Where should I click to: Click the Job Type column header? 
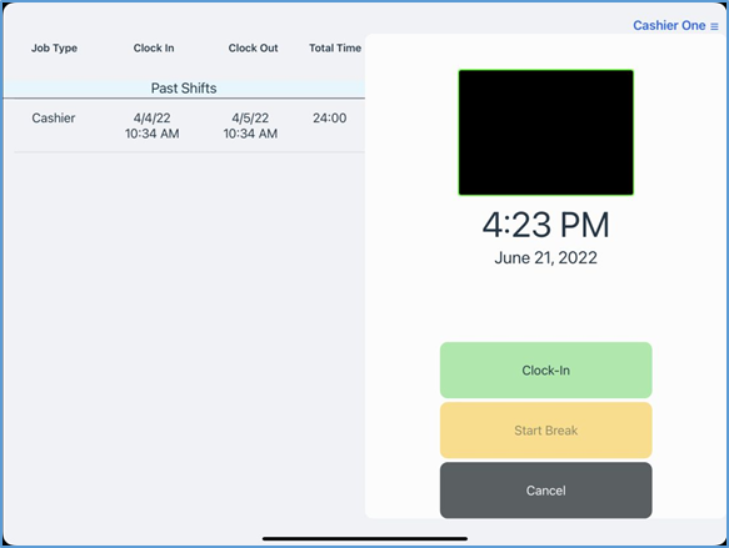54,48
